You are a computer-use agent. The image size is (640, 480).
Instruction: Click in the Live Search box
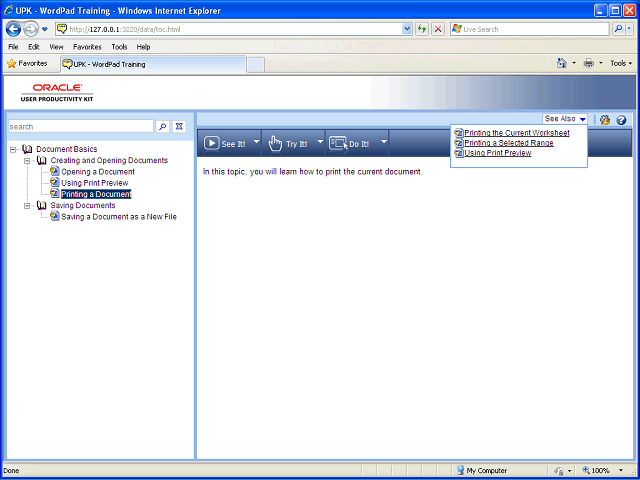[530, 29]
